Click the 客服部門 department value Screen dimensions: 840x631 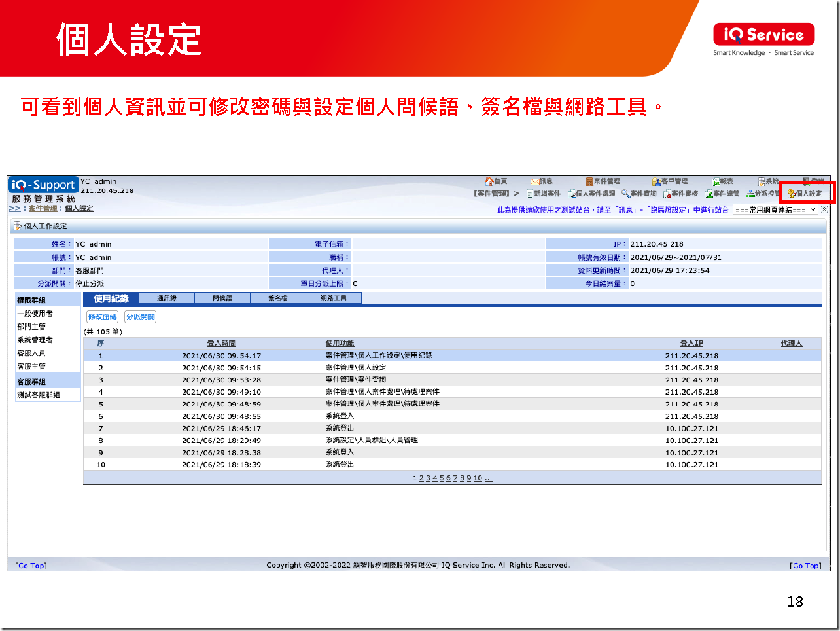coord(90,270)
